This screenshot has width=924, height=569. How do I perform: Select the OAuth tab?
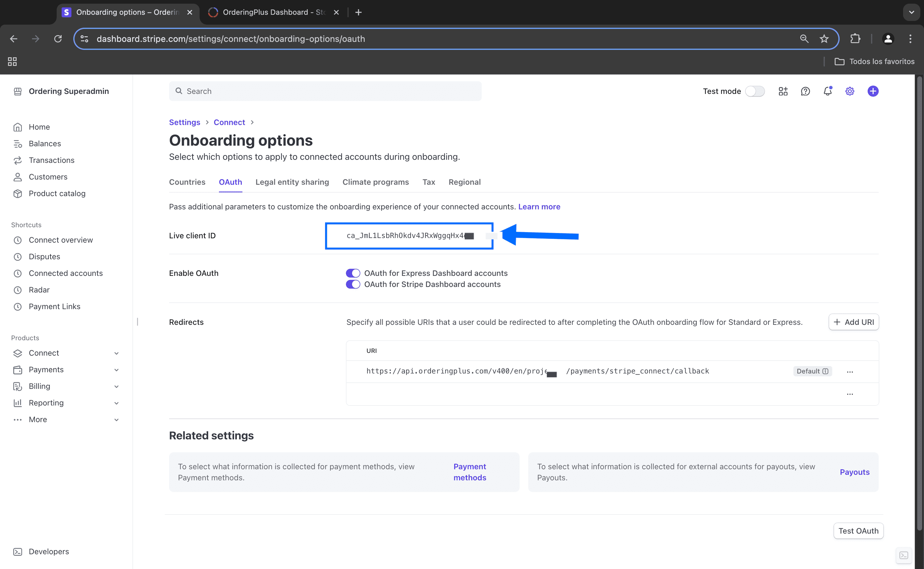pos(230,182)
